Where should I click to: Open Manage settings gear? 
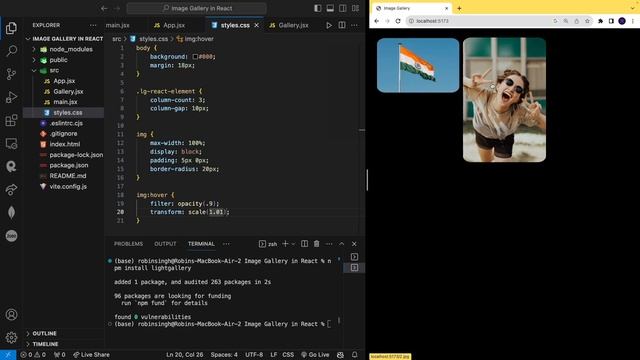11,338
